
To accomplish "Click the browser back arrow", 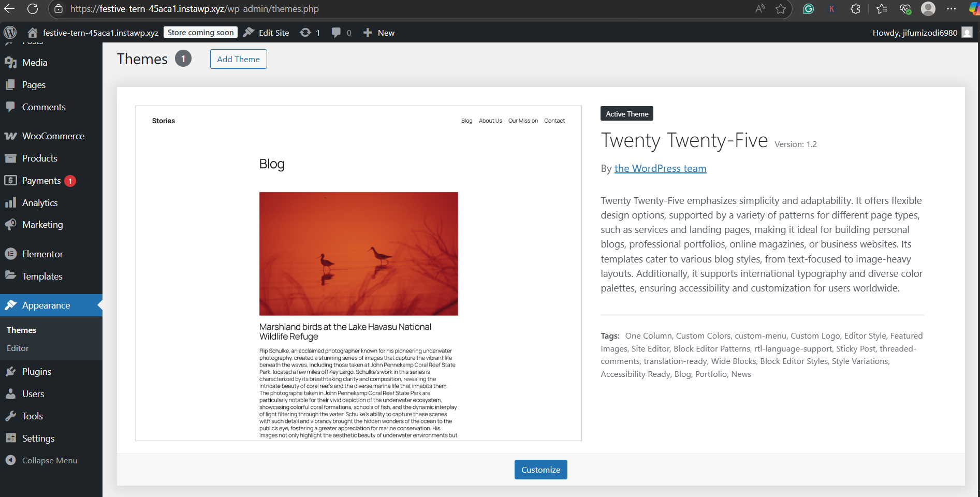I will click(x=9, y=9).
